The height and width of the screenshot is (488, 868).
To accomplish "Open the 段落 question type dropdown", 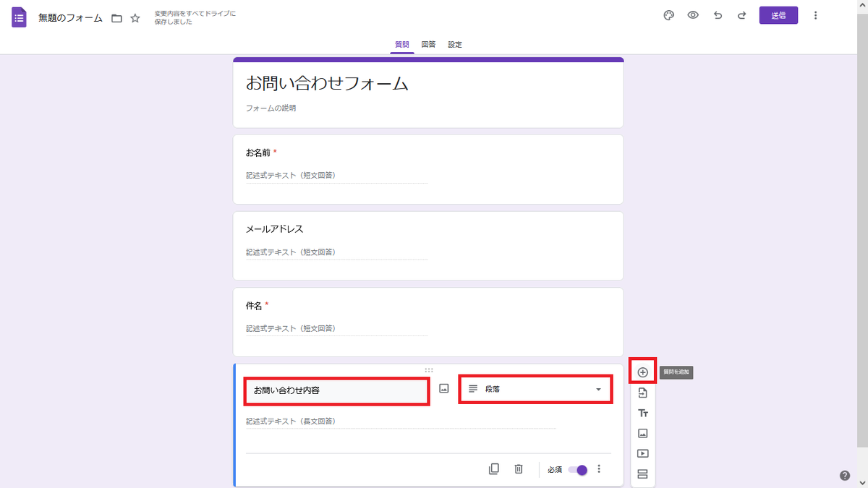I will point(535,389).
